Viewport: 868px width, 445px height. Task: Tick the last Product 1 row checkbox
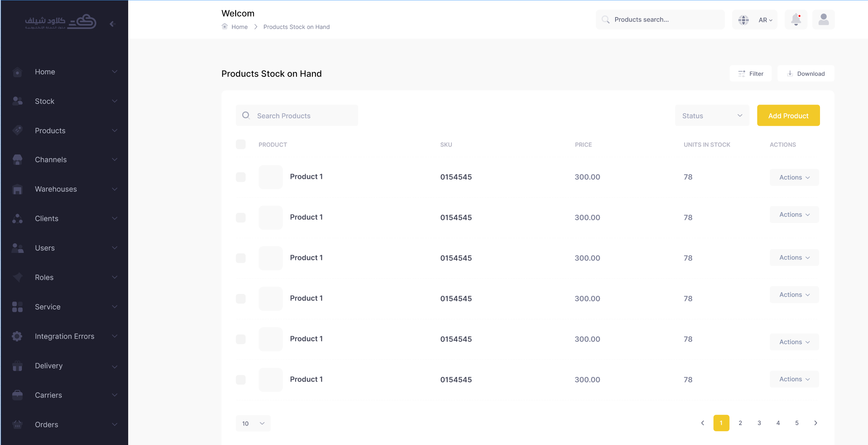coord(241,379)
